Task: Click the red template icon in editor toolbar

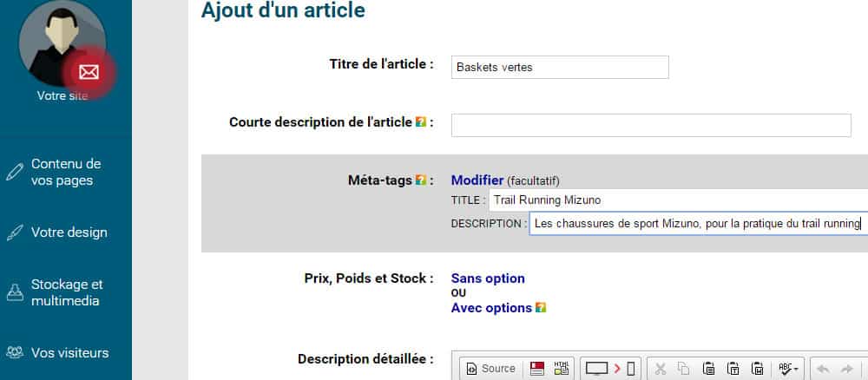Action: (x=537, y=369)
